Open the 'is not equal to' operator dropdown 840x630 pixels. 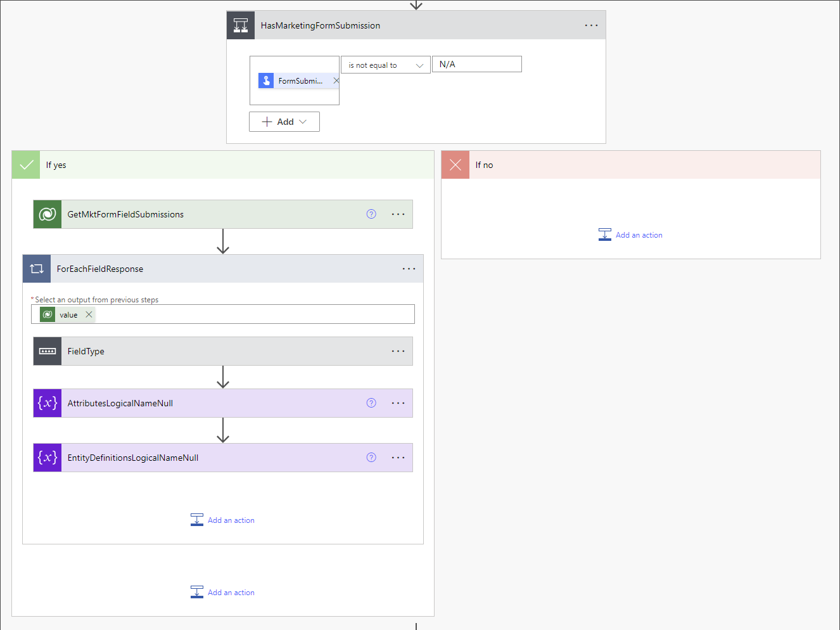(x=419, y=64)
